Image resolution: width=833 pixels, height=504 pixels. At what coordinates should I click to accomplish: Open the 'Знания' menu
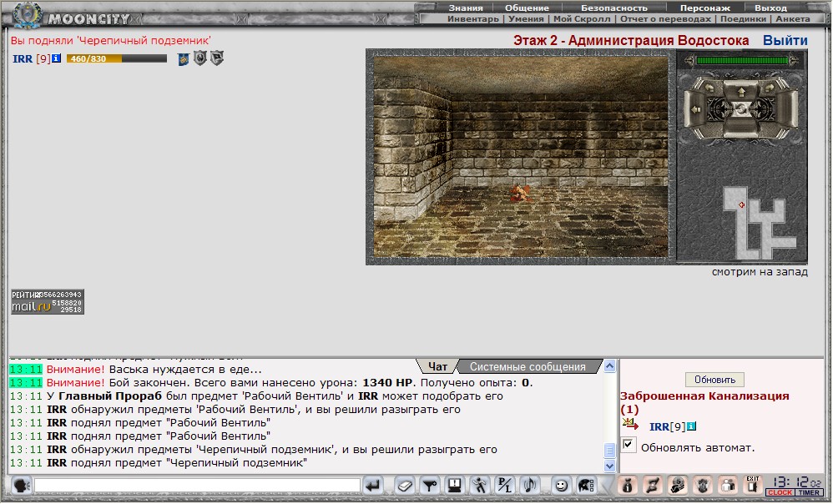[466, 8]
